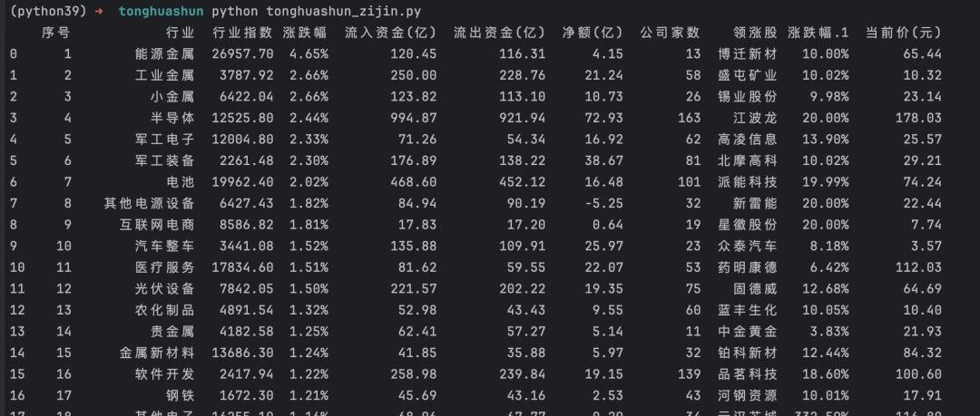980x416 pixels.
Task: Click the 软件开发 industry row
Action: [x=475, y=374]
